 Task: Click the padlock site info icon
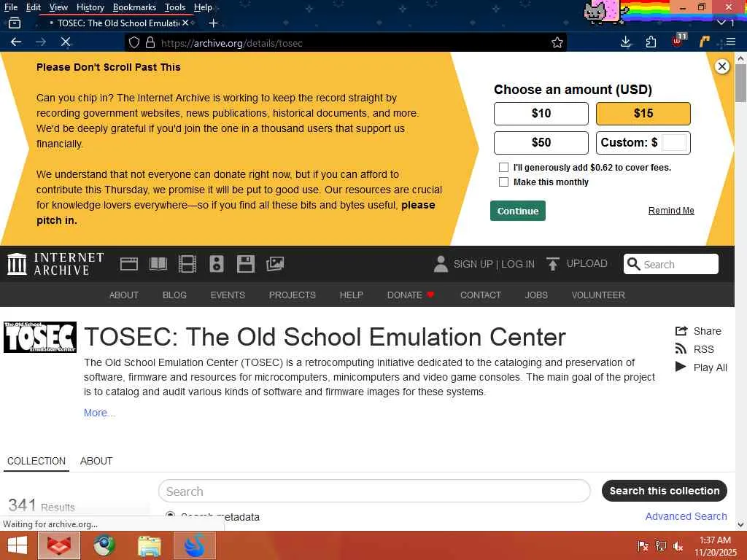click(150, 43)
